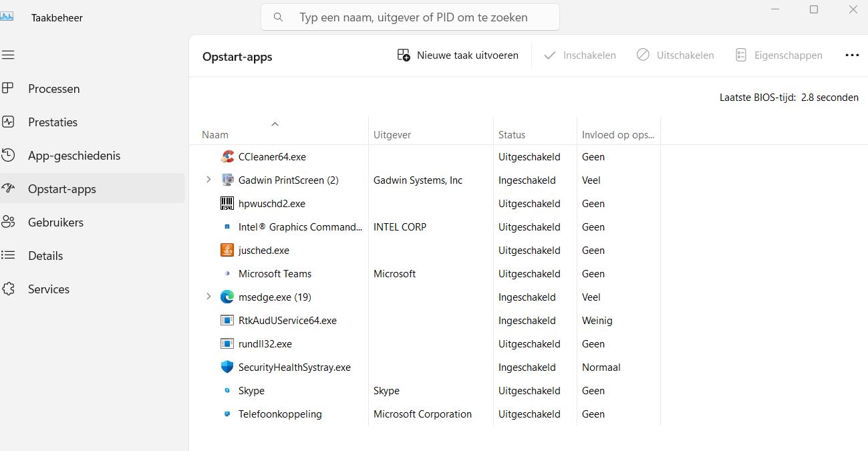Viewport: 868px width, 451px height.
Task: Sort by the Status column header
Action: coord(512,135)
